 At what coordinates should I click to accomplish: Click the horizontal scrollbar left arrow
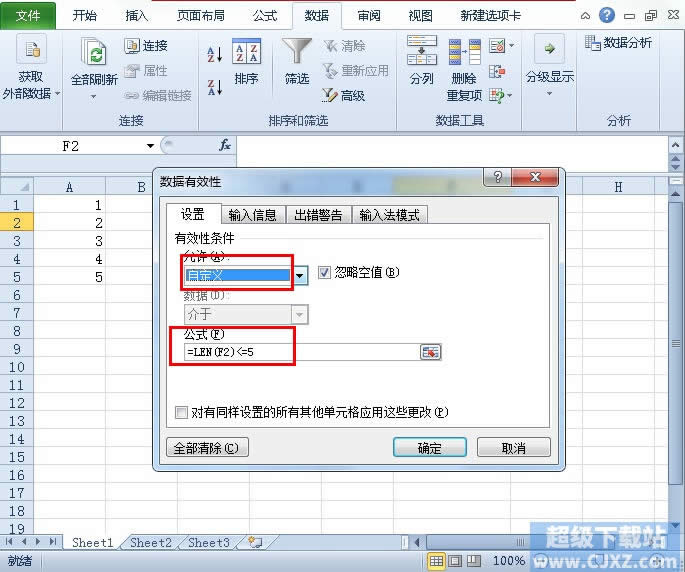point(418,542)
